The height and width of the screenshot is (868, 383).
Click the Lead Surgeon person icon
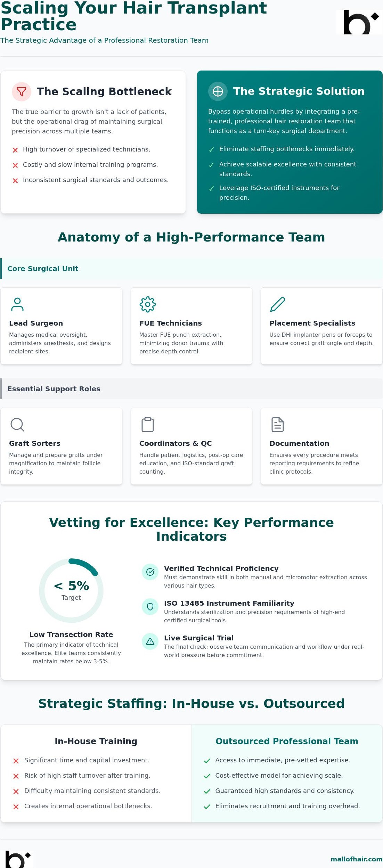point(17,304)
